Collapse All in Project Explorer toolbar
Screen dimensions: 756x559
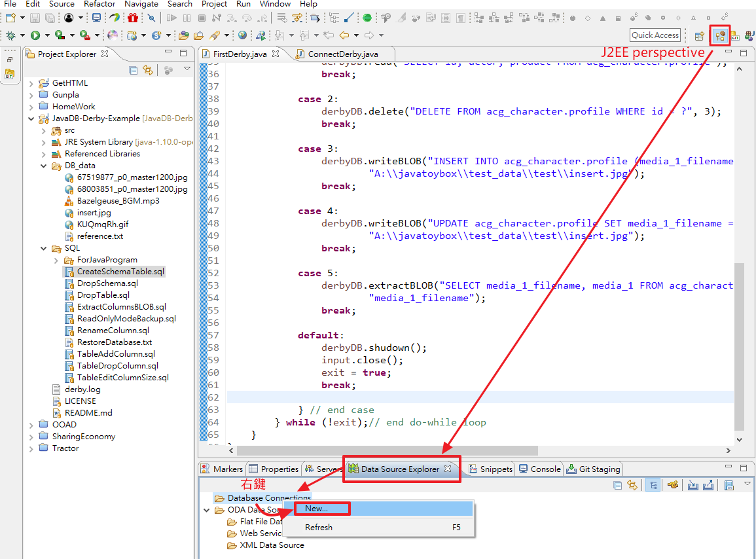click(x=134, y=69)
